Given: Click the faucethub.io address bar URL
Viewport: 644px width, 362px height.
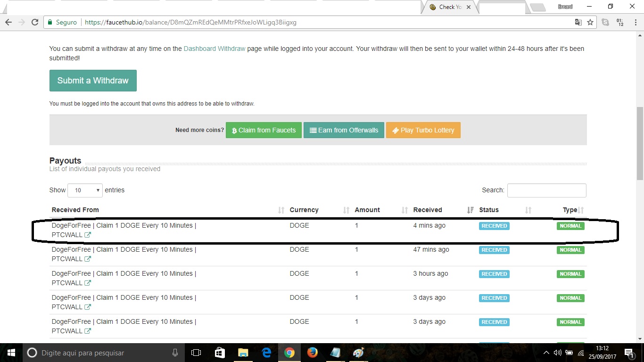Looking at the screenshot, I should tap(190, 22).
